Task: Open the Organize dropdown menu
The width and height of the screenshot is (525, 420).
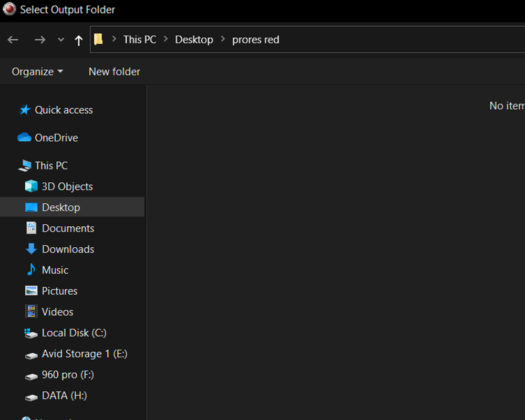Action: pyautogui.click(x=37, y=71)
